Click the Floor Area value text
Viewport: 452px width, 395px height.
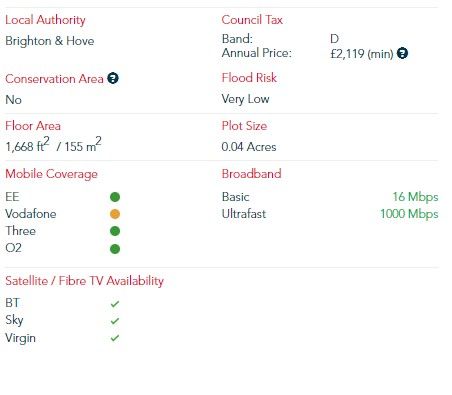coord(53,145)
